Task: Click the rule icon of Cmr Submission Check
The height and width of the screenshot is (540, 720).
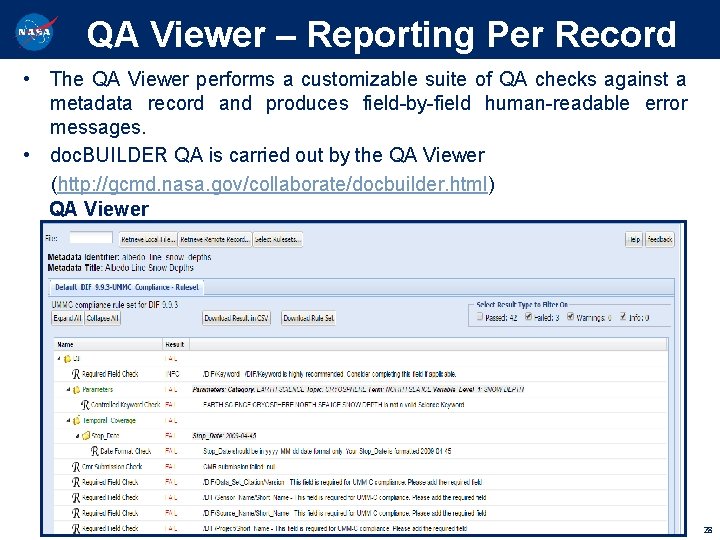Action: [76, 467]
